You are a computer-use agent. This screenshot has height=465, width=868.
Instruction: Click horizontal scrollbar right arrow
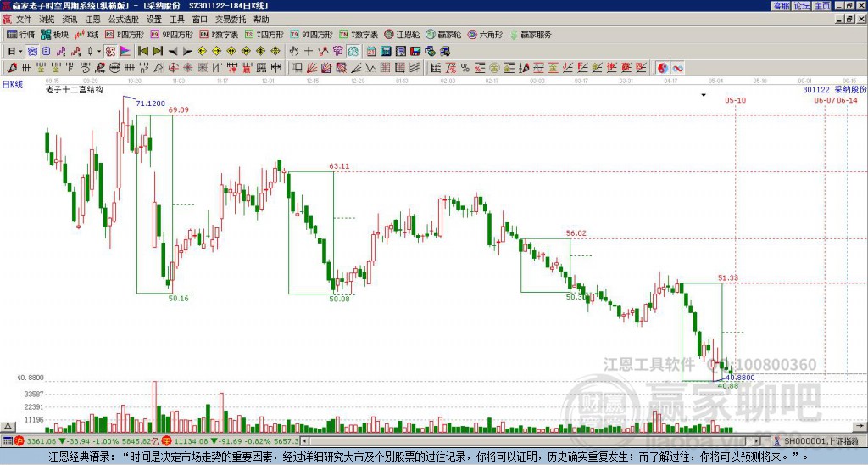click(757, 441)
